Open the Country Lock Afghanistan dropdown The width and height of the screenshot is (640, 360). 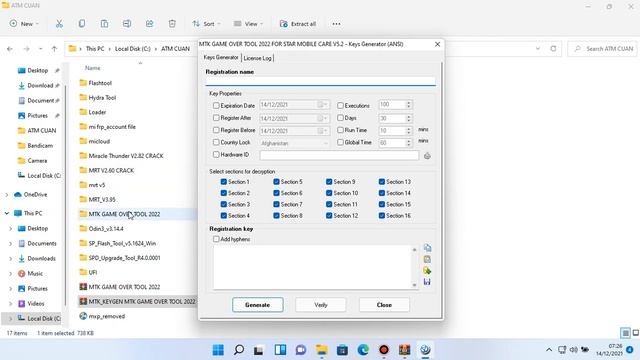click(325, 143)
